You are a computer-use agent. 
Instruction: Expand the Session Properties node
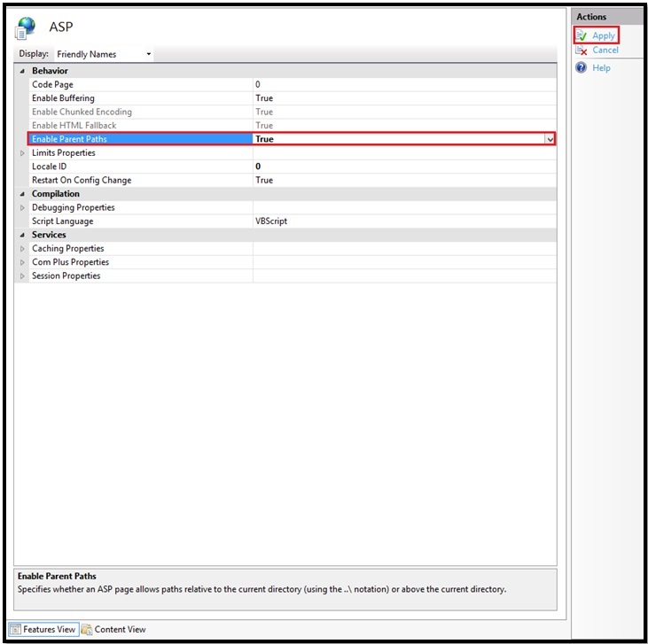(x=22, y=276)
